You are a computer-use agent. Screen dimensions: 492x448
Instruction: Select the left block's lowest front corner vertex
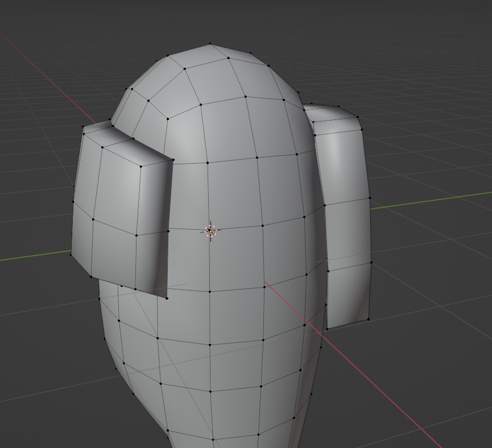tap(167, 298)
